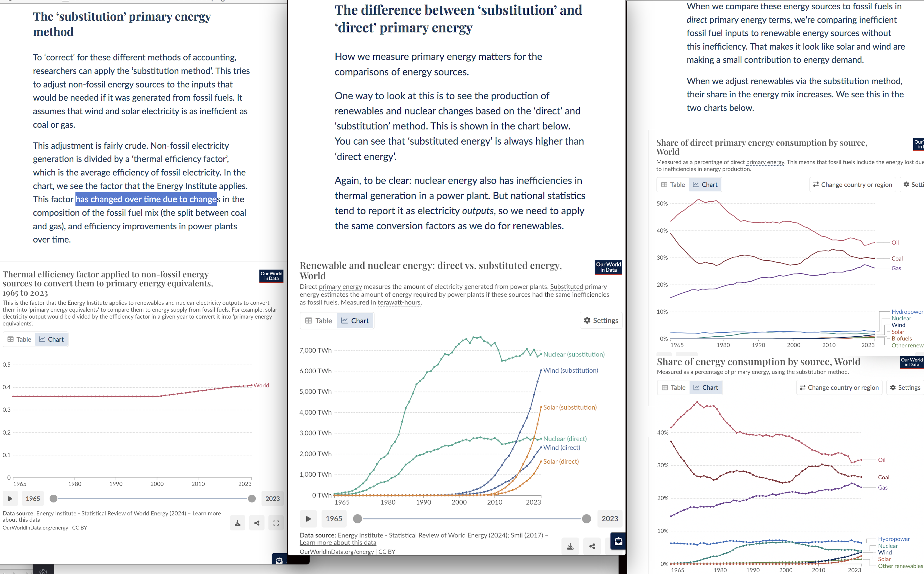Click the Hydropower label on substitution share chart
This screenshot has width=924, height=574.
coord(894,539)
